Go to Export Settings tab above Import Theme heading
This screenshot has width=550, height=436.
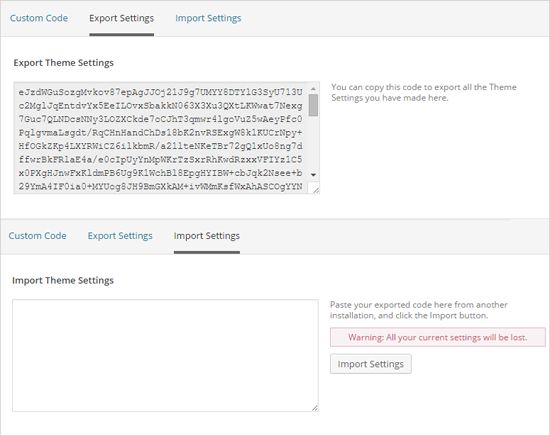120,236
